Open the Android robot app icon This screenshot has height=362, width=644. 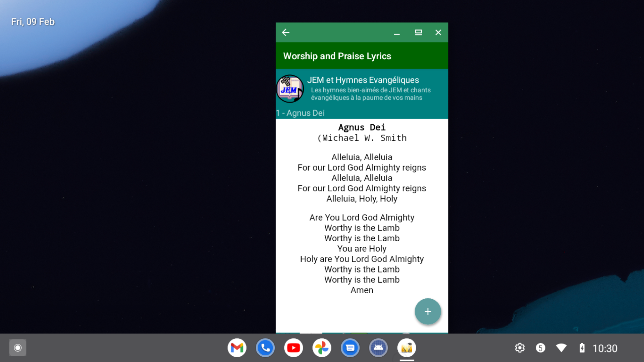[378, 348]
